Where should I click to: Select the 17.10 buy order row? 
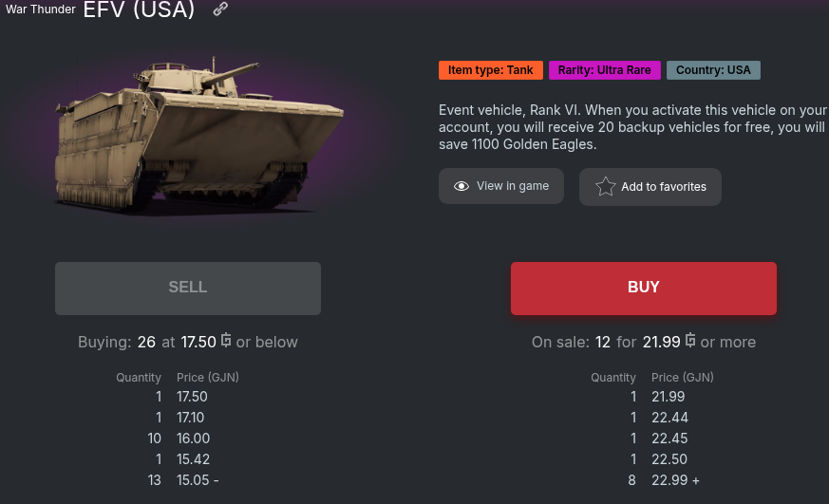click(x=191, y=418)
